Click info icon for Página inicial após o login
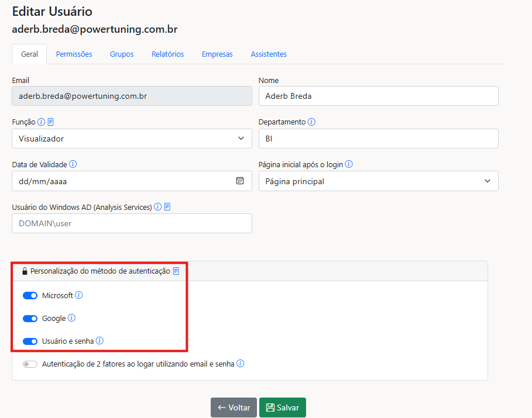Viewport: 532px width, 418px height. pos(349,164)
